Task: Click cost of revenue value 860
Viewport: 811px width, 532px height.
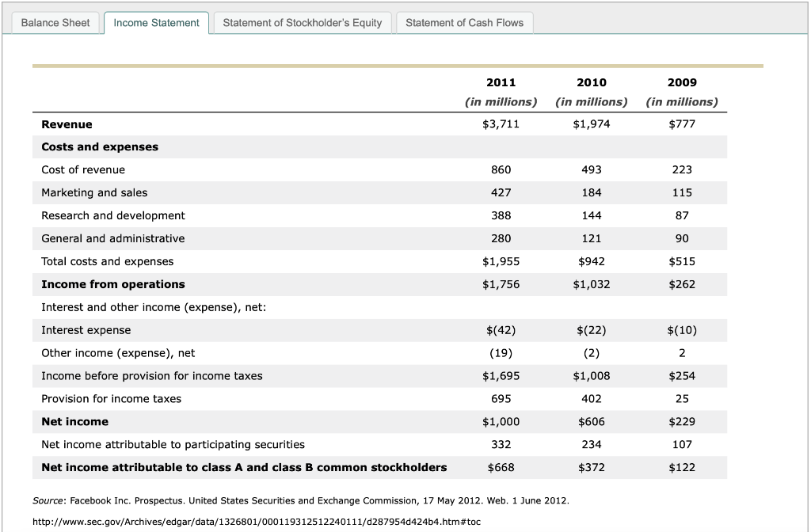Action: pos(501,169)
